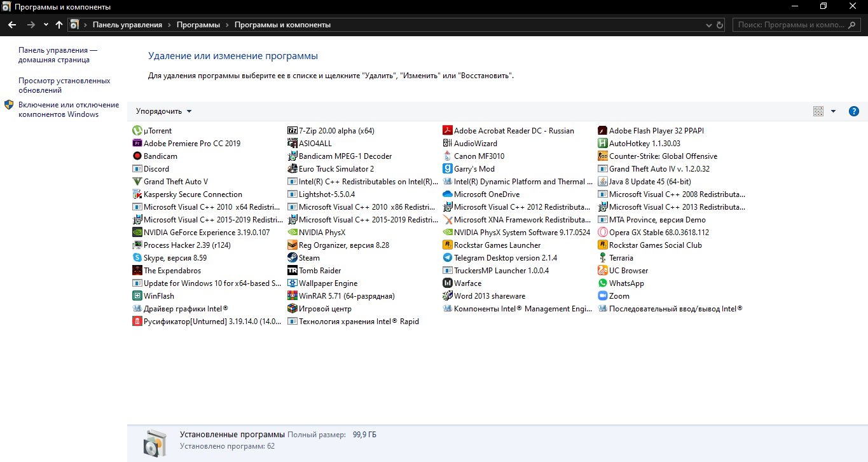The width and height of the screenshot is (868, 462).
Task: Click the Euro Truck Simulator 2 icon
Action: click(x=293, y=169)
